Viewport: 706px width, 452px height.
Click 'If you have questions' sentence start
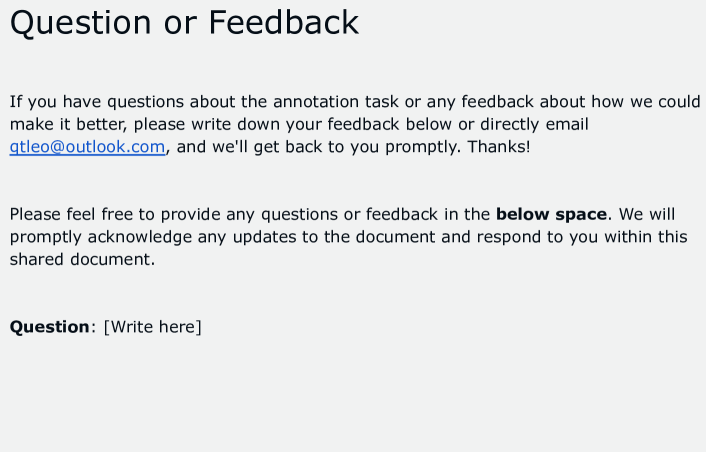click(x=97, y=102)
